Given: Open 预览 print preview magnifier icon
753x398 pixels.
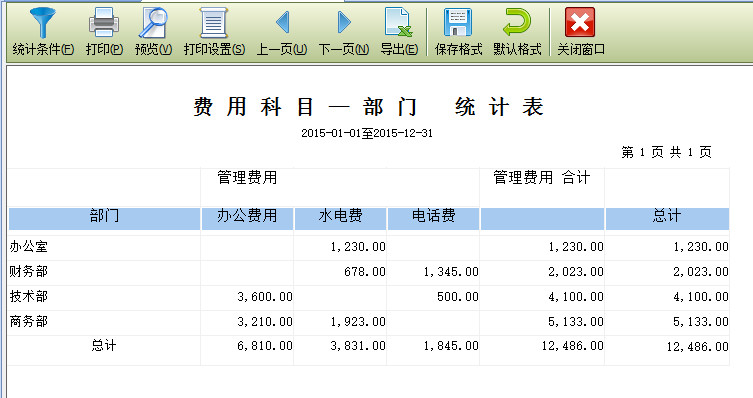Looking at the screenshot, I should tap(153, 23).
